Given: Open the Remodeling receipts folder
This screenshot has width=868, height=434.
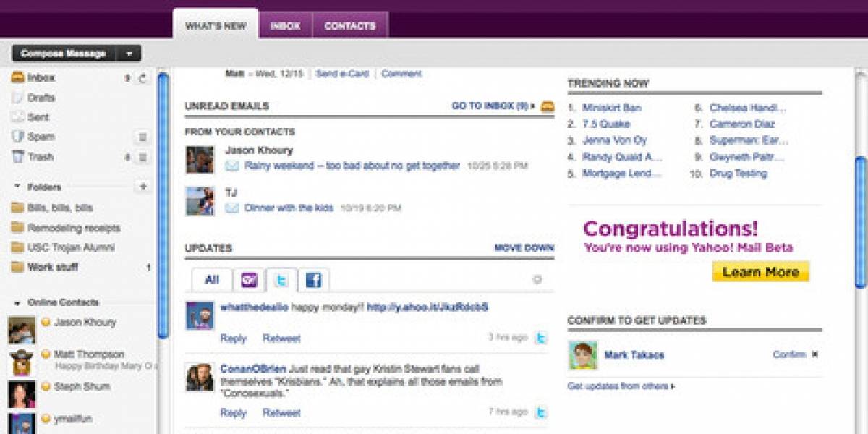Looking at the screenshot, I should coord(74,228).
